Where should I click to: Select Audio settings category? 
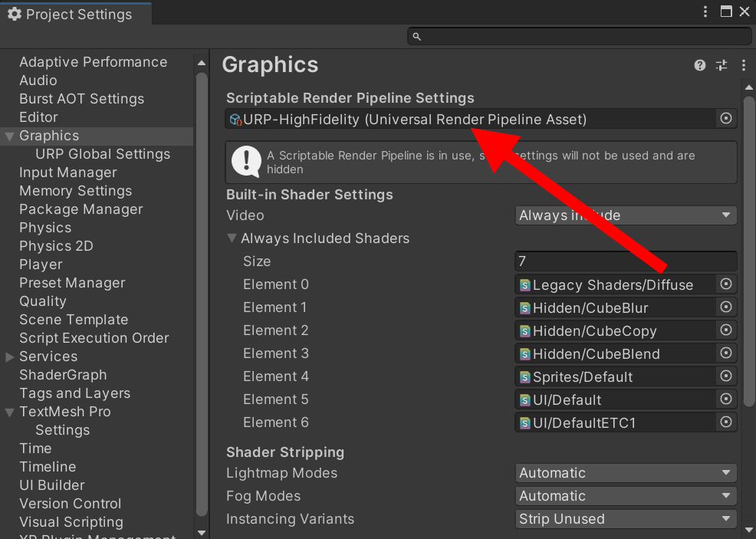[38, 81]
